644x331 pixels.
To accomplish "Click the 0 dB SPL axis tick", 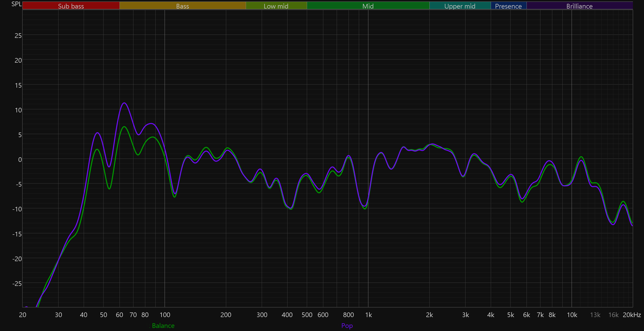I will pos(20,160).
